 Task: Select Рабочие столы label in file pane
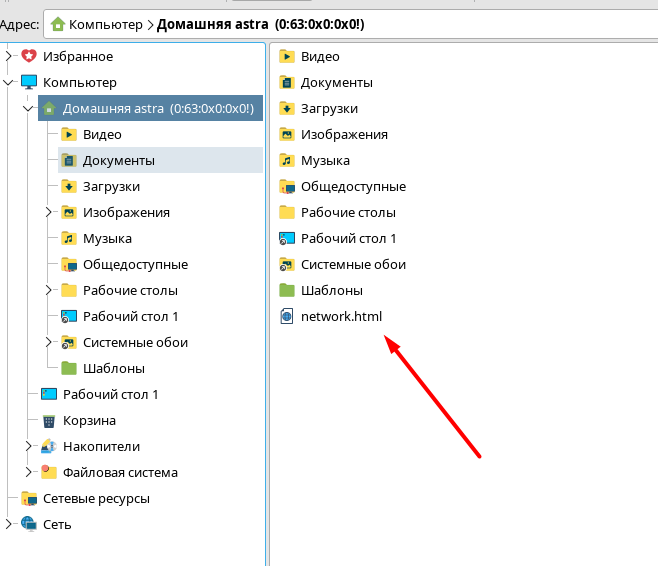click(348, 212)
